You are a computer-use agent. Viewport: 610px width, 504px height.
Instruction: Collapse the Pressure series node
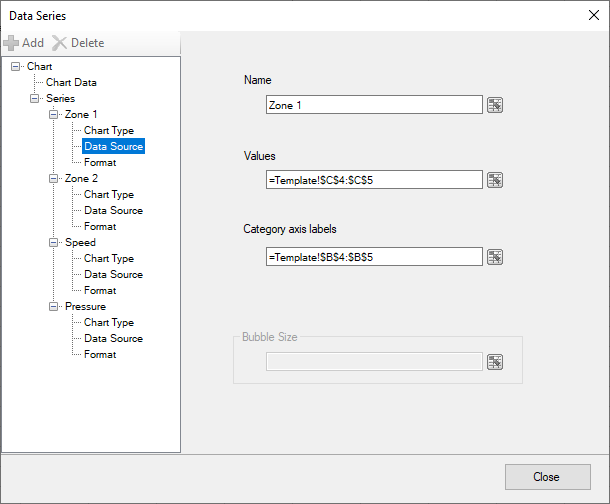tap(53, 306)
